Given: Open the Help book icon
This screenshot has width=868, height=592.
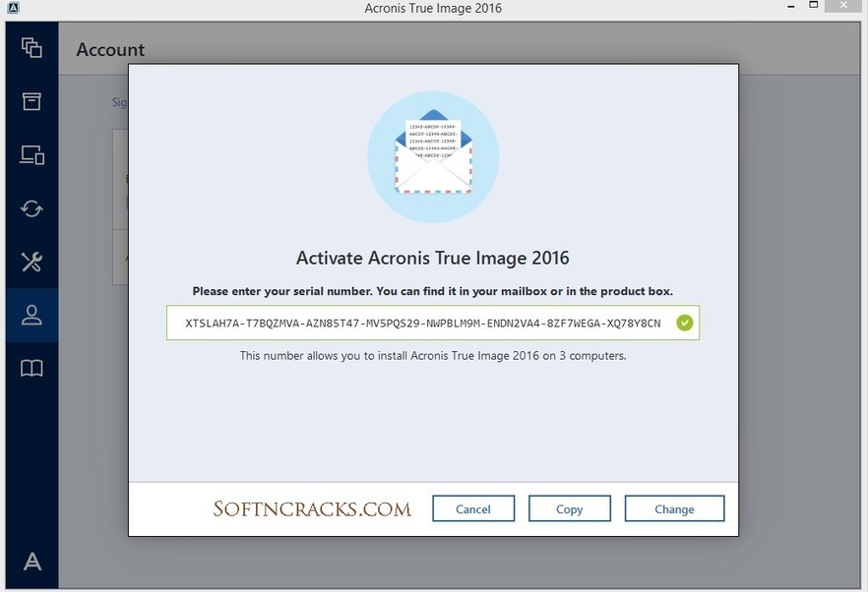Looking at the screenshot, I should [x=31, y=369].
